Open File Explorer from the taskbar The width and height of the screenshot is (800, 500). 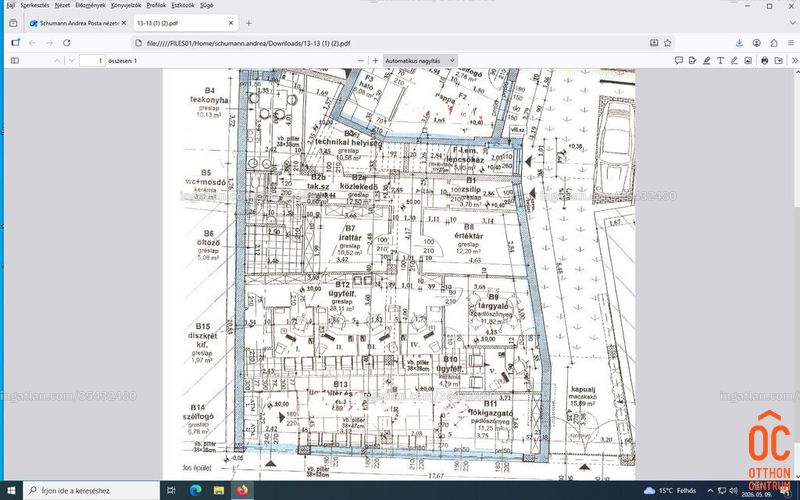(x=219, y=491)
